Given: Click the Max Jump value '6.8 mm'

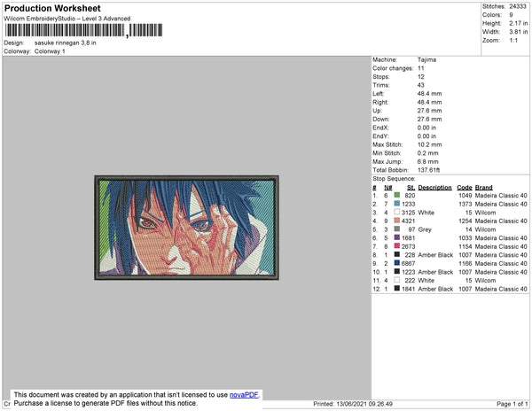Looking at the screenshot, I should (428, 161).
